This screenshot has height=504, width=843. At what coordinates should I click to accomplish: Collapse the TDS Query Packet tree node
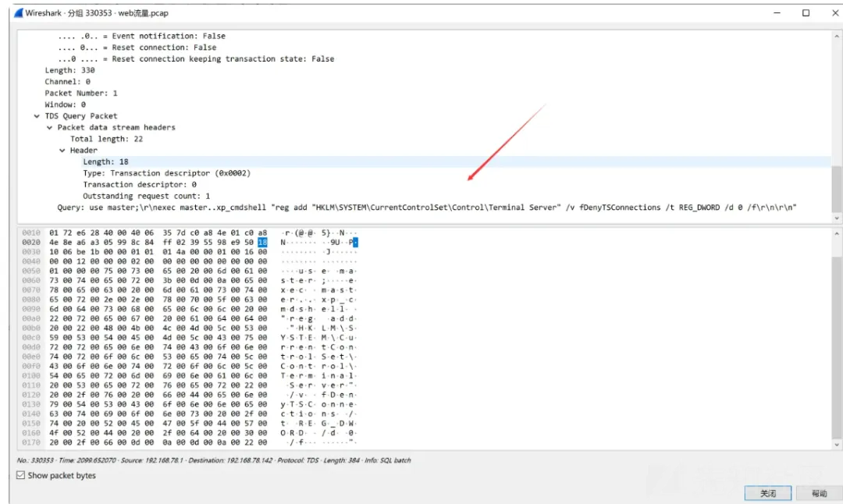[x=37, y=116]
